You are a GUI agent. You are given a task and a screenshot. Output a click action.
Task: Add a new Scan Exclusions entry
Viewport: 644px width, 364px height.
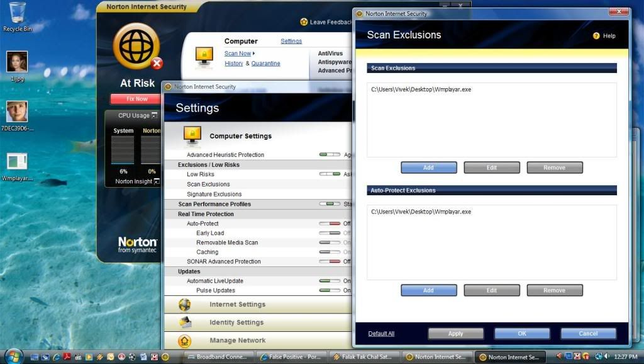(x=428, y=168)
